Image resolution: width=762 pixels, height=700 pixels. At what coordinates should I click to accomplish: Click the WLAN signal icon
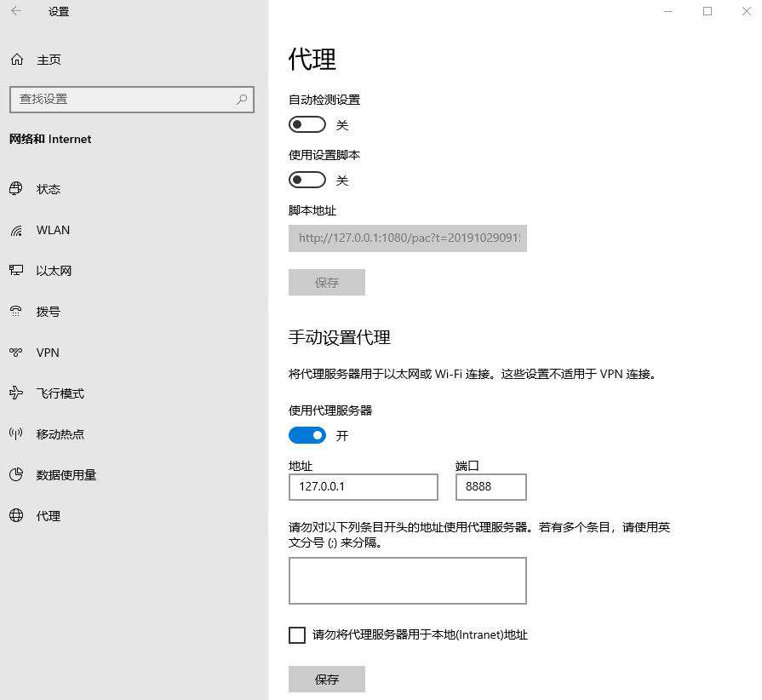pos(16,230)
